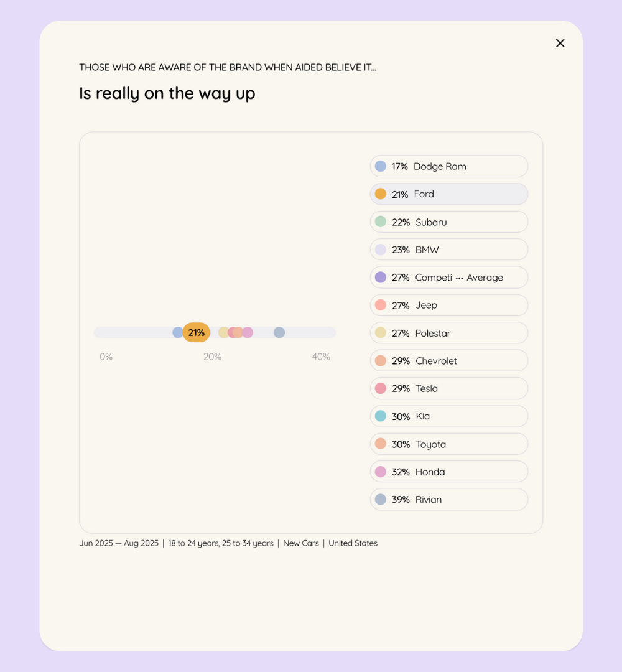The height and width of the screenshot is (672, 622).
Task: Click the Kia teal legend dot
Action: tap(381, 416)
